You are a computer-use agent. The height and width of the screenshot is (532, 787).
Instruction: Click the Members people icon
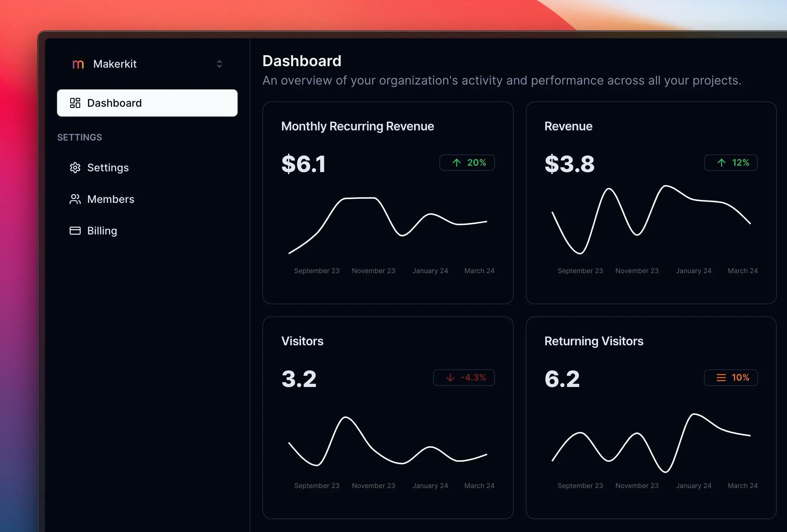pyautogui.click(x=75, y=199)
